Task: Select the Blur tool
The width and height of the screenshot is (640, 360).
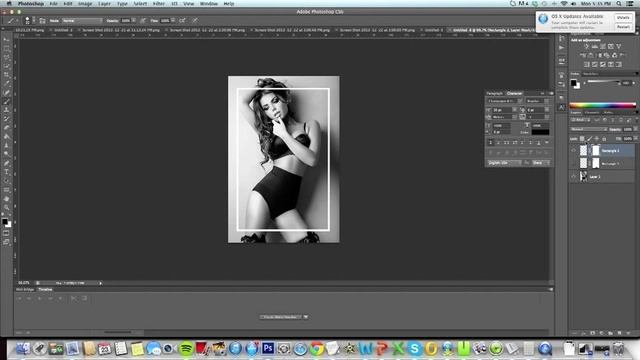Action: (x=7, y=145)
